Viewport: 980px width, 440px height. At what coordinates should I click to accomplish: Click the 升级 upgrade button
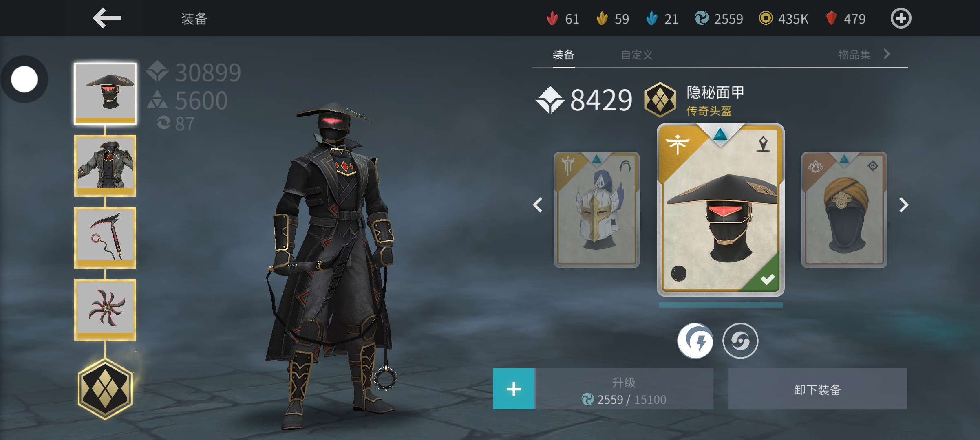tap(624, 389)
